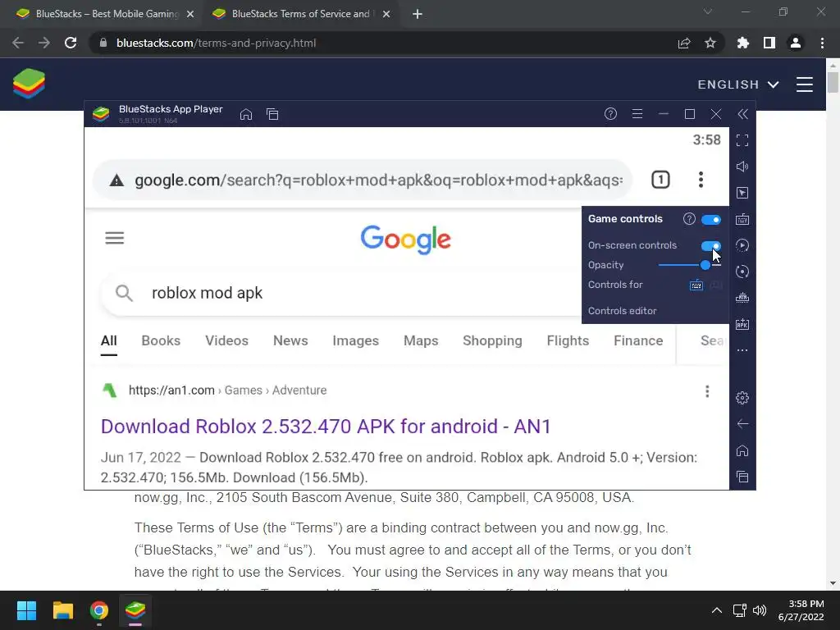Open Chrome's three-dot menu
Image resolution: width=840 pixels, height=630 pixels.
[822, 43]
